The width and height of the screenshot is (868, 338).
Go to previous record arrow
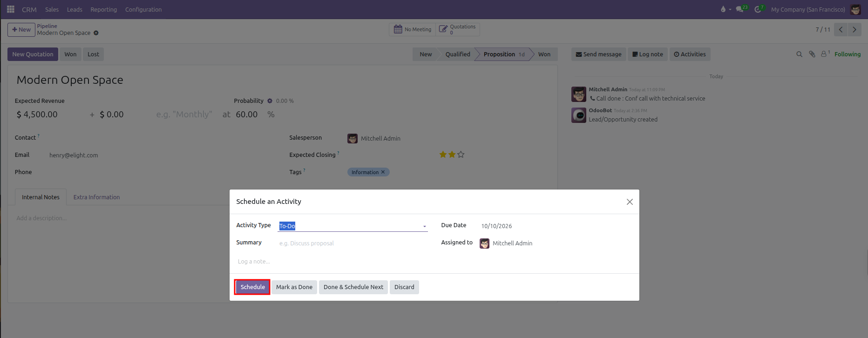(841, 29)
